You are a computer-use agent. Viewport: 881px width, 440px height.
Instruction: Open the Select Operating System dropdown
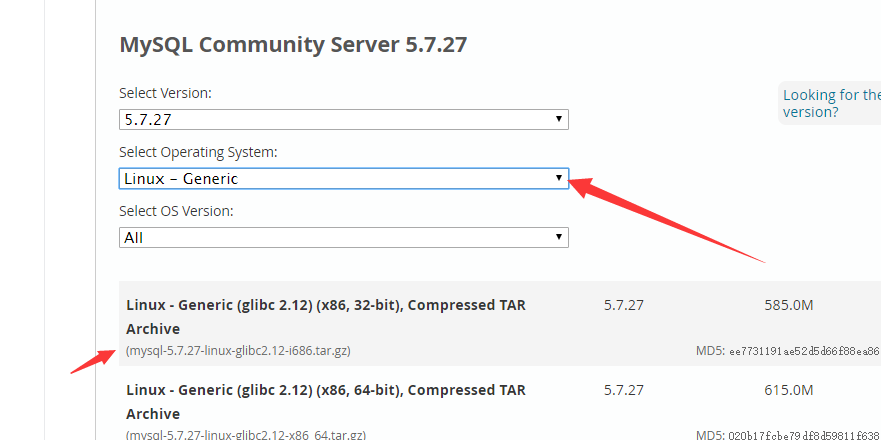tap(343, 179)
